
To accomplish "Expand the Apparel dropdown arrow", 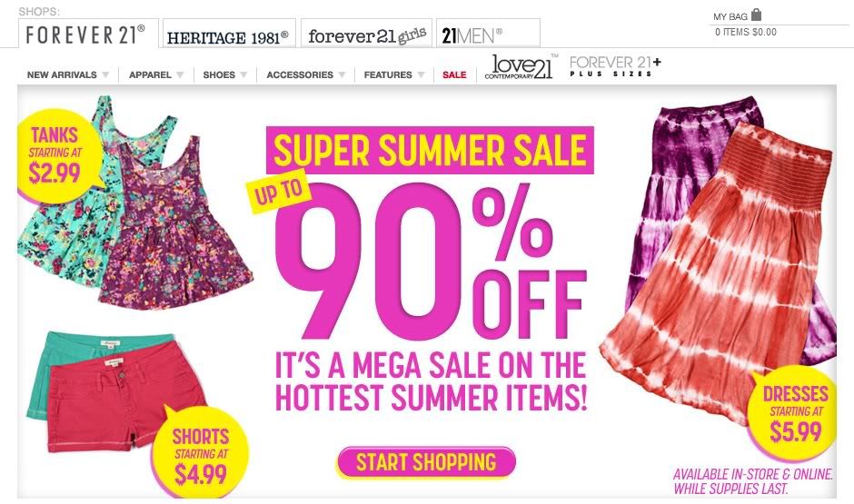I will (x=180, y=74).
